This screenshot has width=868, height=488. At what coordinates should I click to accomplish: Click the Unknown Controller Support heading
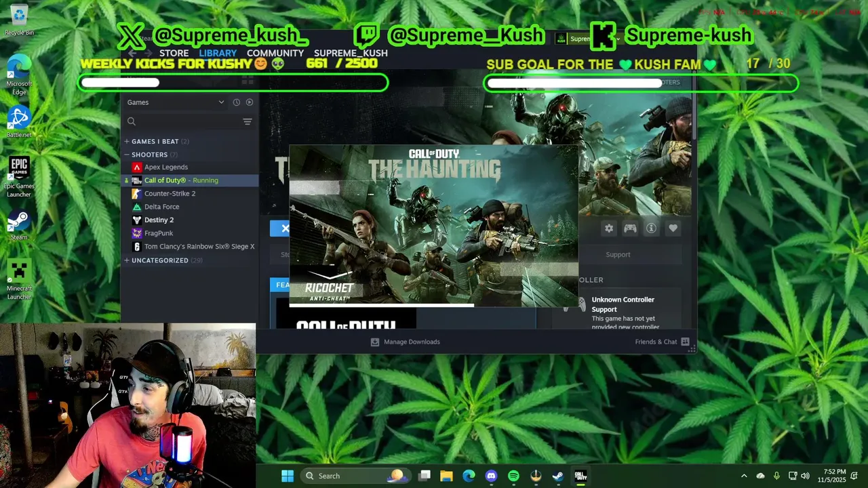623,304
